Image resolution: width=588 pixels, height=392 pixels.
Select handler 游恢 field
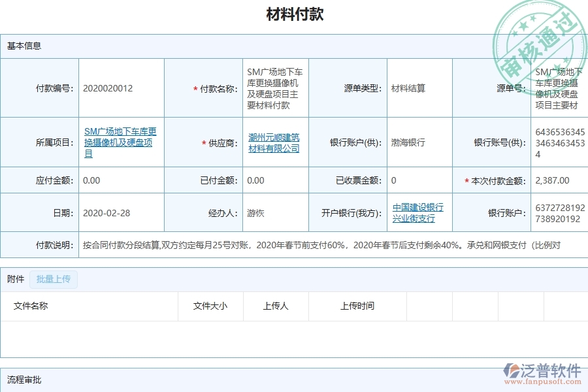(254, 212)
